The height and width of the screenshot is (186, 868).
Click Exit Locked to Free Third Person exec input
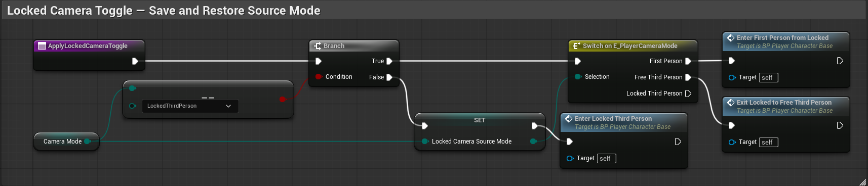point(732,126)
